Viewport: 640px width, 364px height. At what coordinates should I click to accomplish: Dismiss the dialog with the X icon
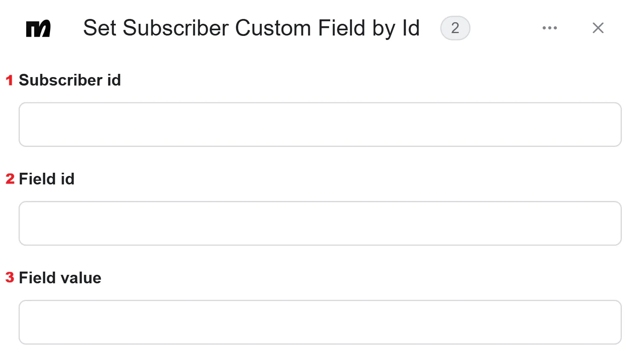click(x=598, y=28)
